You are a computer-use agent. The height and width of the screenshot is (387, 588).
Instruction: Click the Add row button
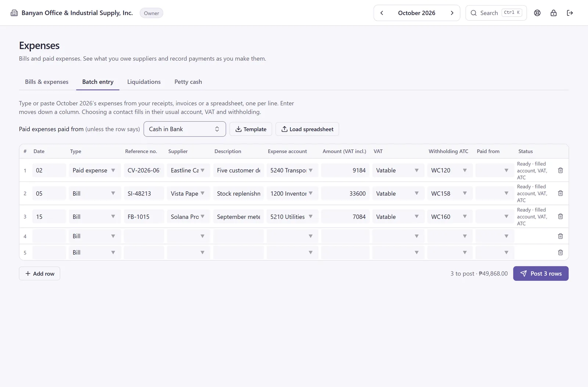pos(40,274)
